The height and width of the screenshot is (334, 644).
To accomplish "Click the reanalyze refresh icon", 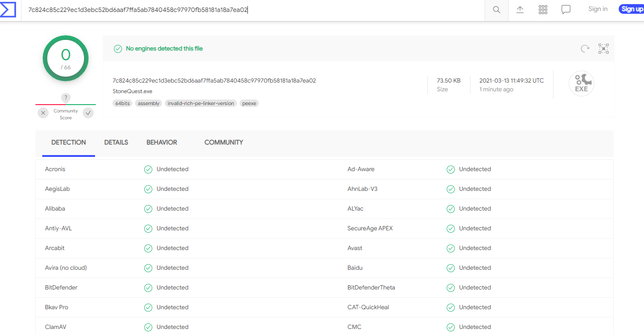I will (x=585, y=49).
